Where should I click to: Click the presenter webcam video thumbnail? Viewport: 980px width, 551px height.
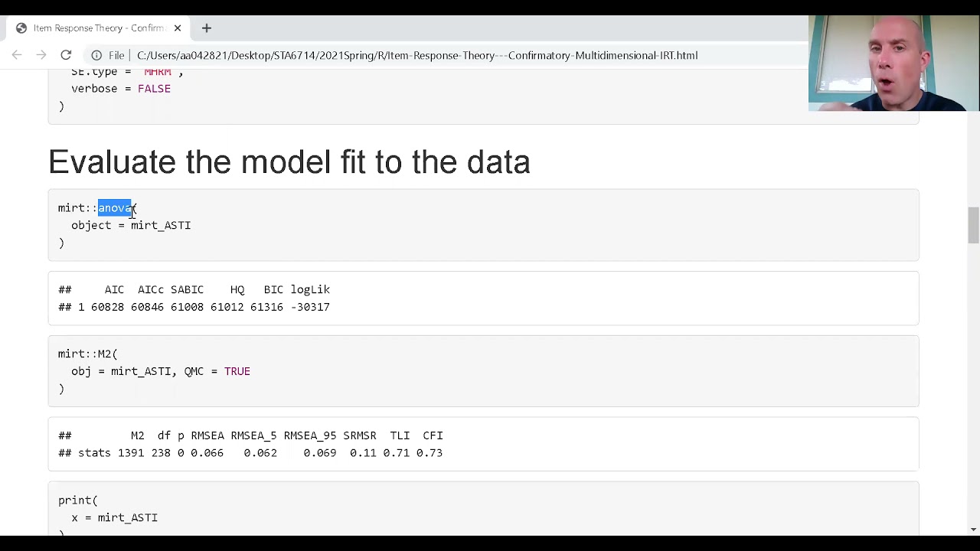click(x=894, y=64)
